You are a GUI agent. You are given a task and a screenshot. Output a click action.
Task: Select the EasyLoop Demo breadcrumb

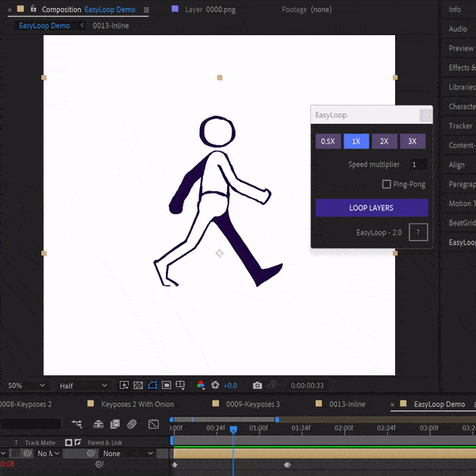tap(44, 26)
